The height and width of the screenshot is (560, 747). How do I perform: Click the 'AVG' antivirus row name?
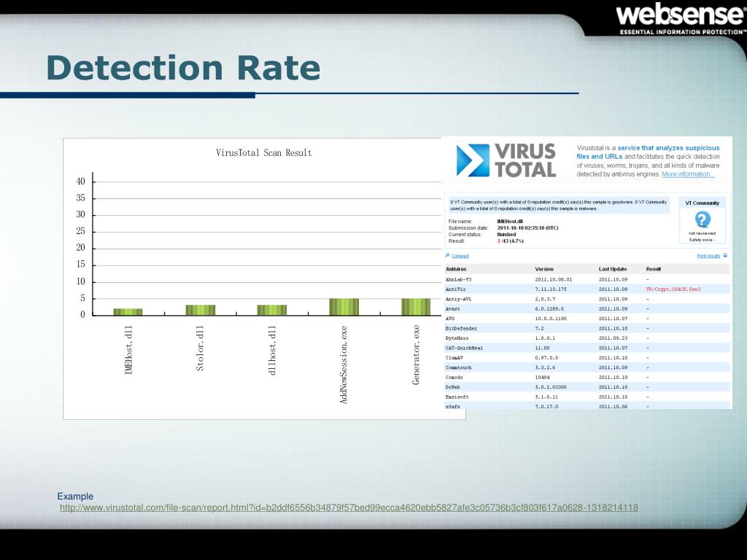(x=449, y=319)
